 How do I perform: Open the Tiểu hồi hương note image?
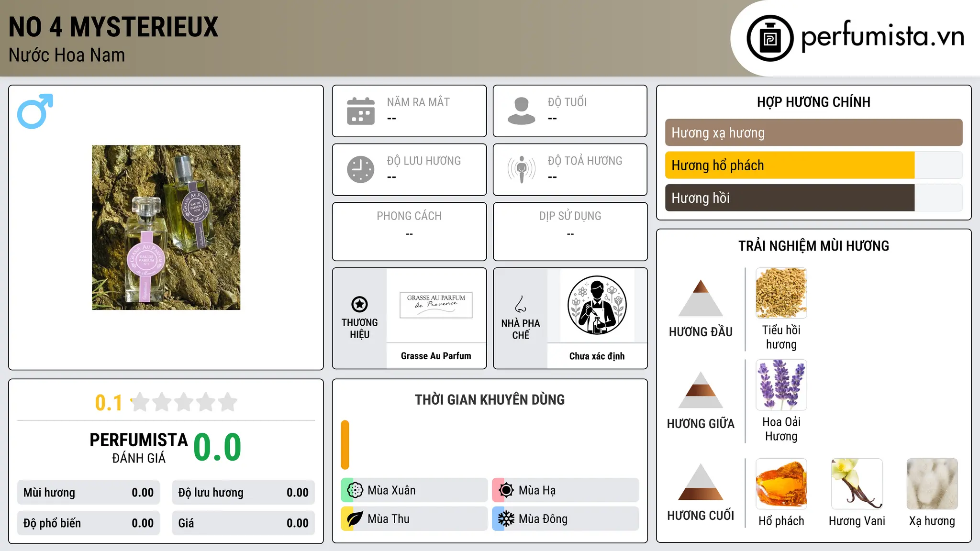[781, 293]
